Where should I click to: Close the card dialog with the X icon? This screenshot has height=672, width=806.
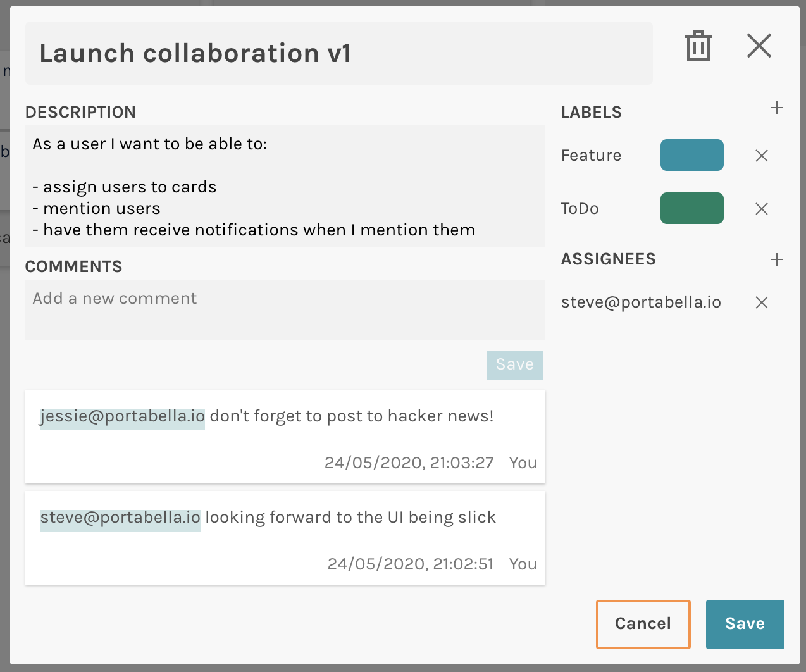[759, 46]
